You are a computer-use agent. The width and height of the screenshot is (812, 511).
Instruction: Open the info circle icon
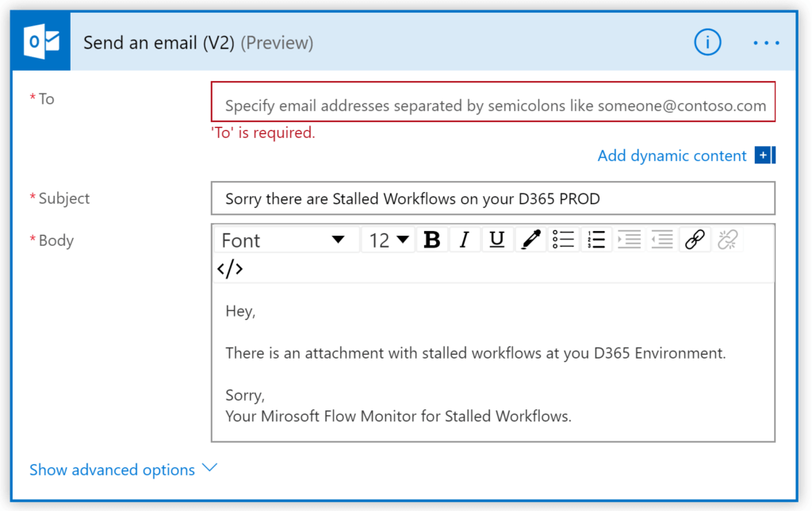point(707,43)
